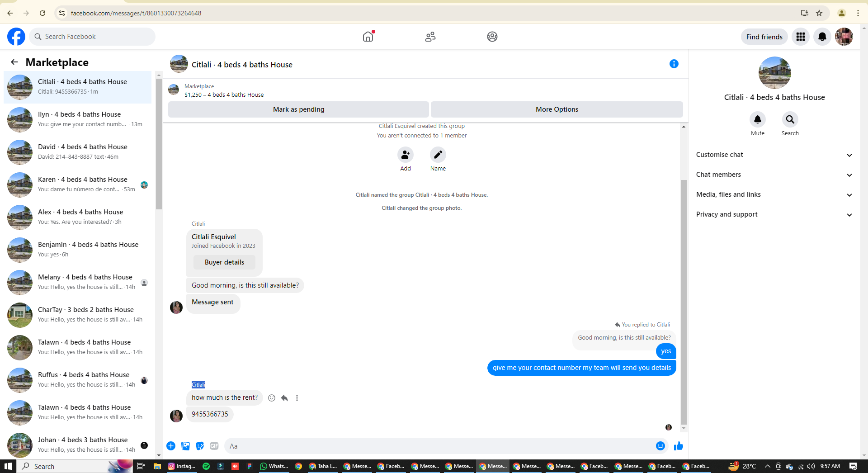Open the Melany conversation
Viewport: 868px width, 473px height.
78,283
